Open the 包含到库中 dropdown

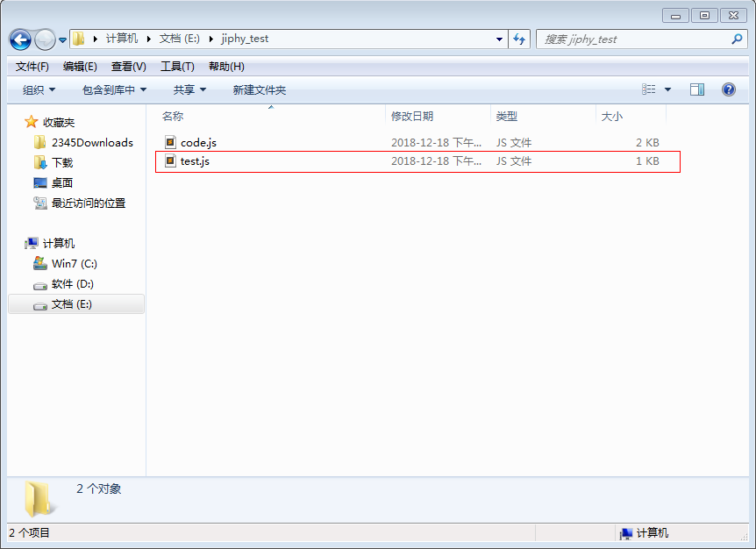(113, 89)
